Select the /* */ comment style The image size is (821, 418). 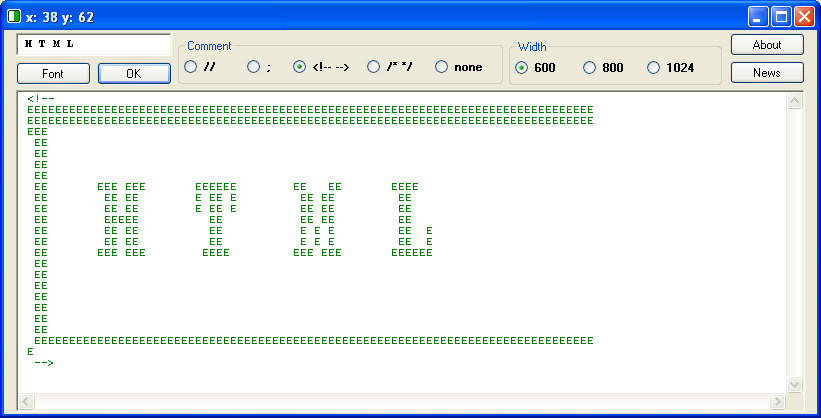coord(373,67)
